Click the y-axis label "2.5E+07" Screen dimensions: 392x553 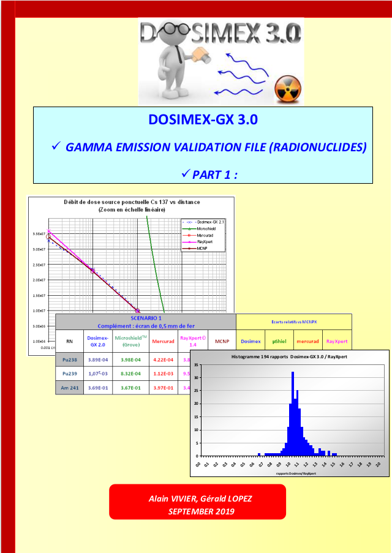click(39, 265)
